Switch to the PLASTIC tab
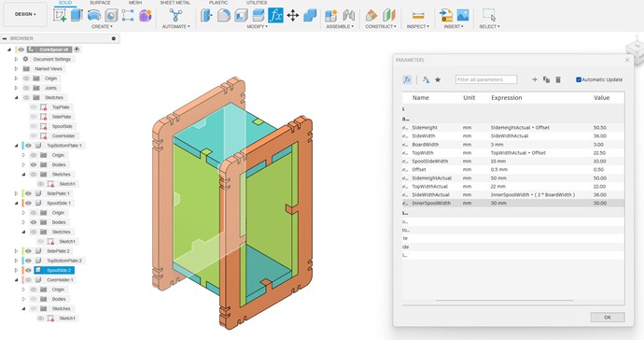Screen dimensions: 644x340 point(218,3)
